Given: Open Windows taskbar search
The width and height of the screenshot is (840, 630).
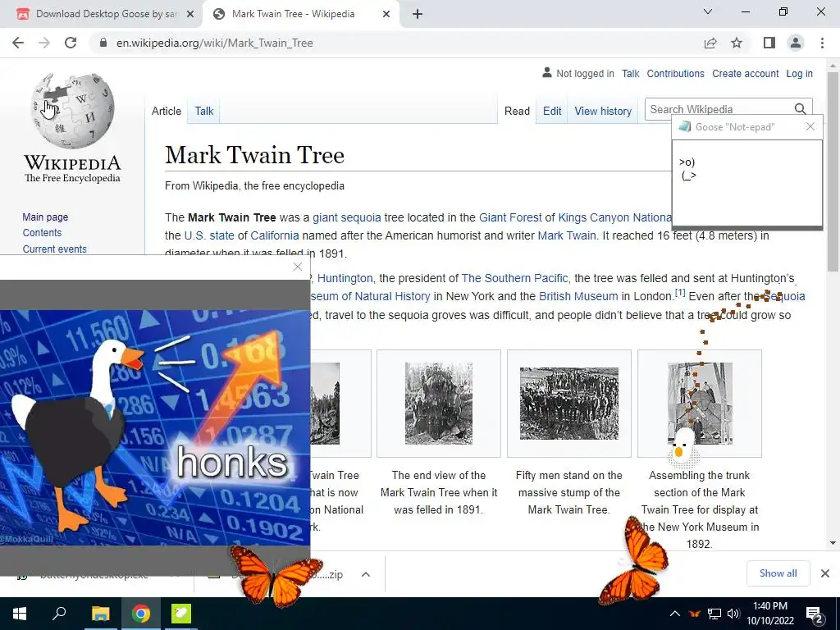Looking at the screenshot, I should (x=59, y=614).
